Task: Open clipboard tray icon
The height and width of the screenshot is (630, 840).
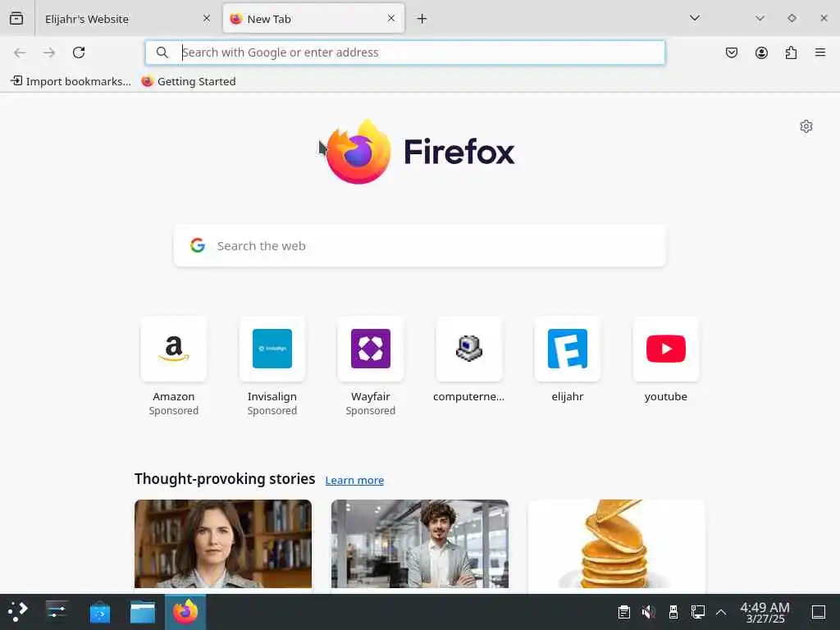Action: 624,612
